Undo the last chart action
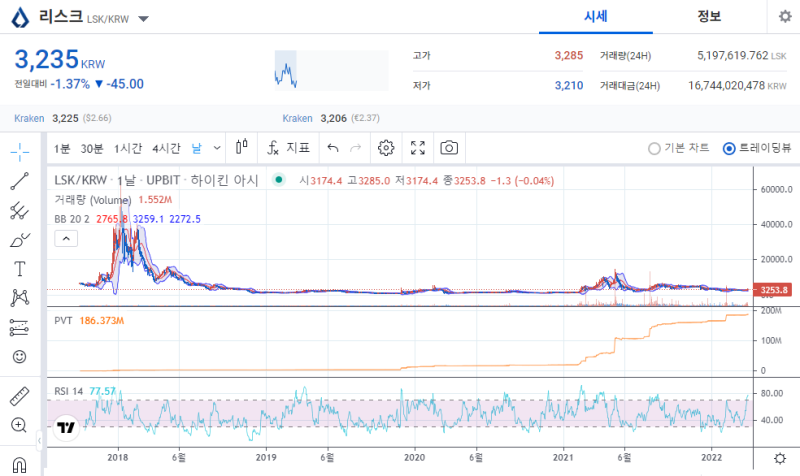Screen dimensions: 800x476 pyautogui.click(x=333, y=148)
